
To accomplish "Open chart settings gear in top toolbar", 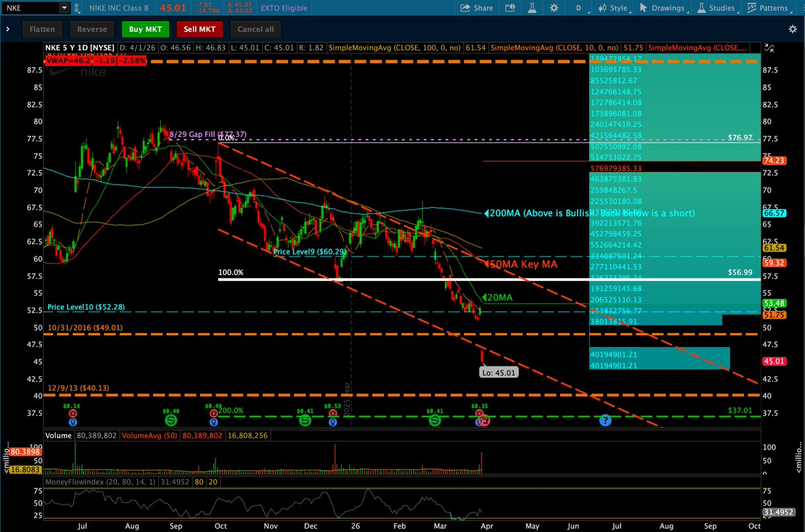I will 553,9.
